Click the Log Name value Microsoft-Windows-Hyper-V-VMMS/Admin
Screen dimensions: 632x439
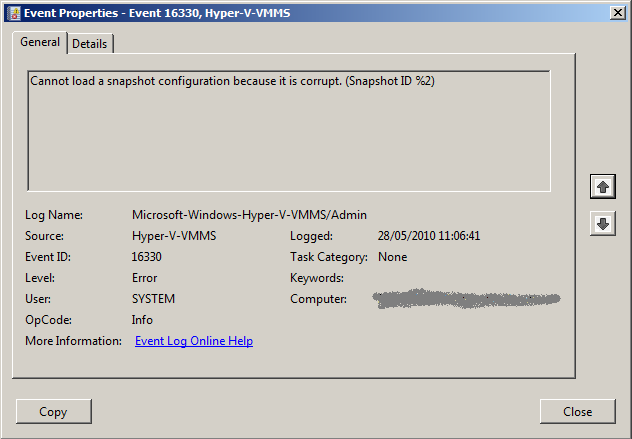pyautogui.click(x=249, y=215)
